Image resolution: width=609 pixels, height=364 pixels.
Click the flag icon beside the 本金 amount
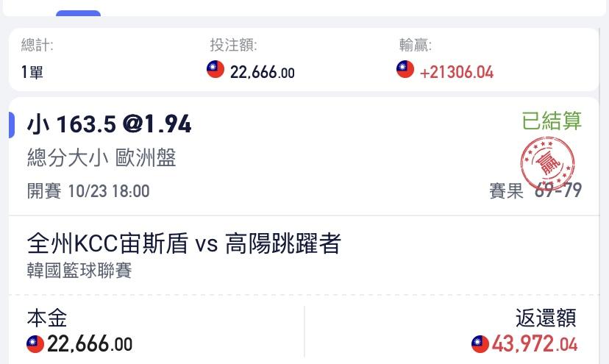pyautogui.click(x=35, y=343)
